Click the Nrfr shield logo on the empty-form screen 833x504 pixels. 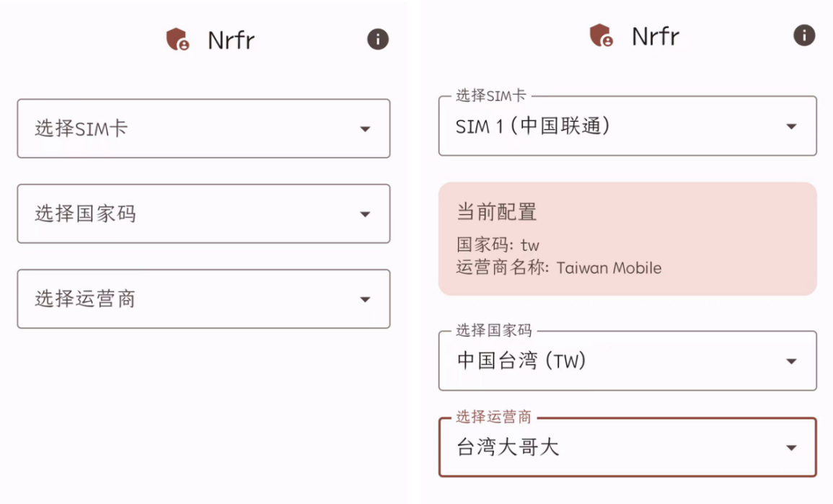click(x=177, y=40)
